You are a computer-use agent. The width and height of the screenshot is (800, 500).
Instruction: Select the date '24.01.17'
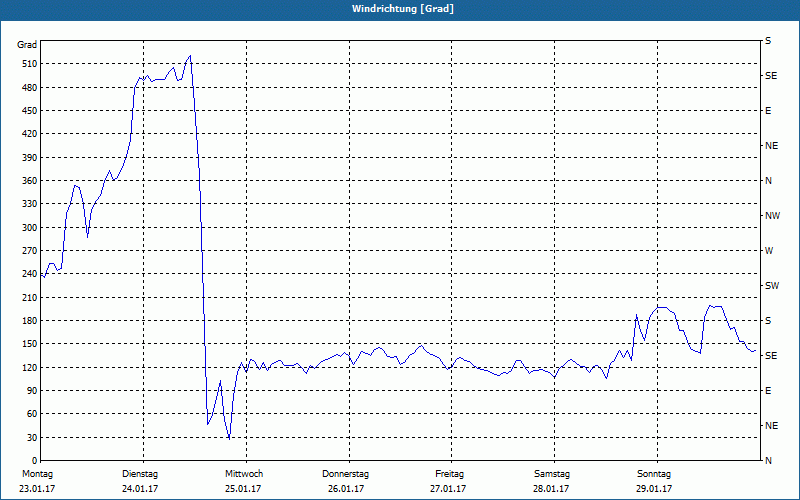tap(140, 489)
